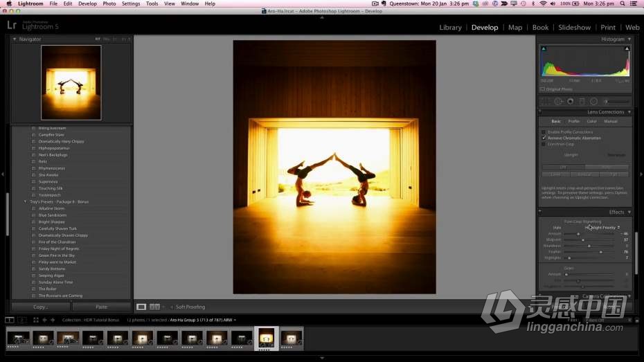644x362 pixels.
Task: Apply Campfire Stare preset
Action: point(51,134)
